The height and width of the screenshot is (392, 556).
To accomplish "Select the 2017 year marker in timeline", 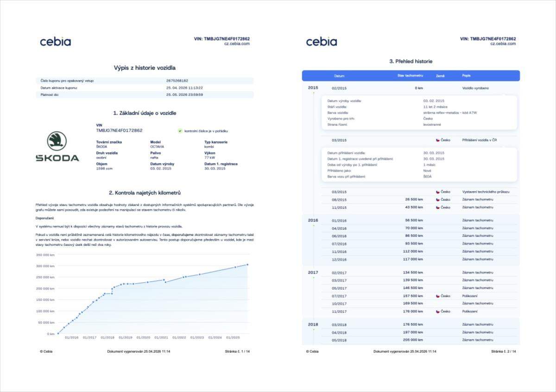I will pos(313,273).
